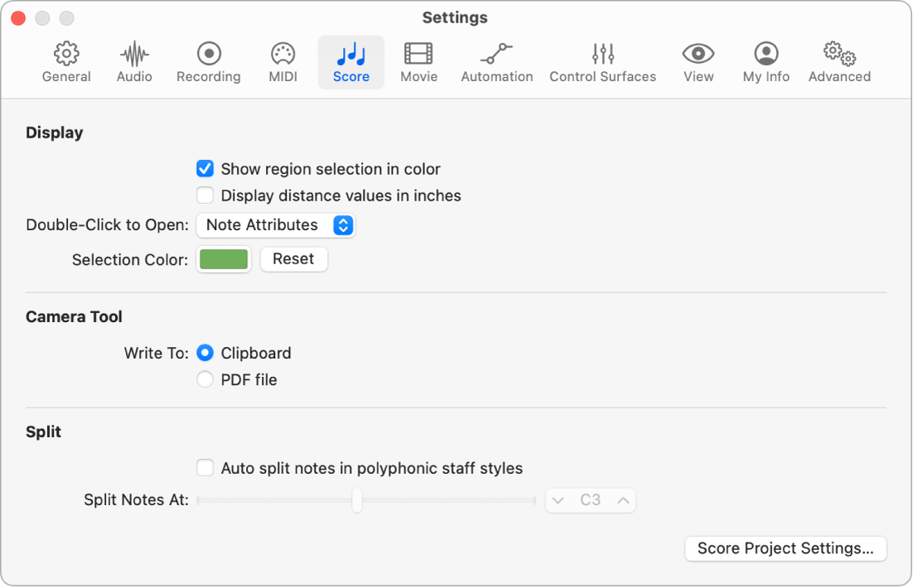Viewport: 913px width, 588px height.
Task: Enable Display distance values in inches
Action: [x=205, y=195]
